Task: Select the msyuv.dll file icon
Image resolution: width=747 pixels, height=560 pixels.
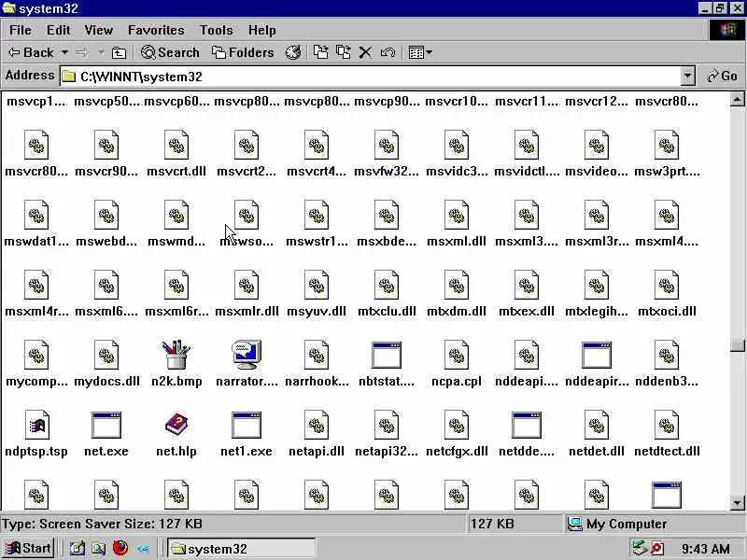Action: coord(317,285)
